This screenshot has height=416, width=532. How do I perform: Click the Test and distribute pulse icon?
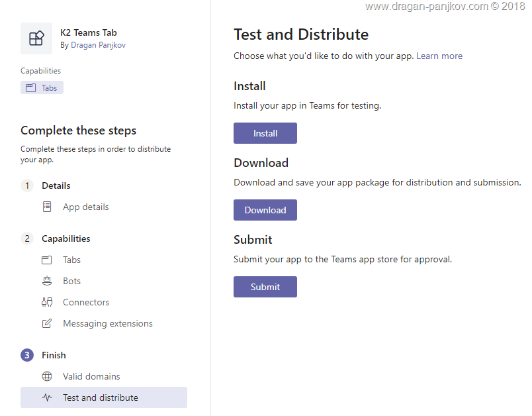coord(47,397)
